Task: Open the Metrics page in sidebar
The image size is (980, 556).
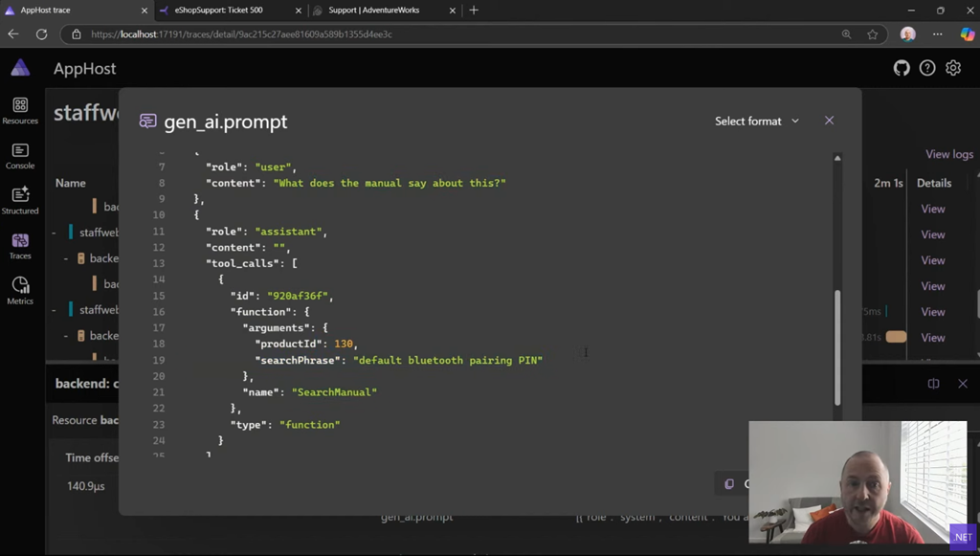Action: [20, 291]
